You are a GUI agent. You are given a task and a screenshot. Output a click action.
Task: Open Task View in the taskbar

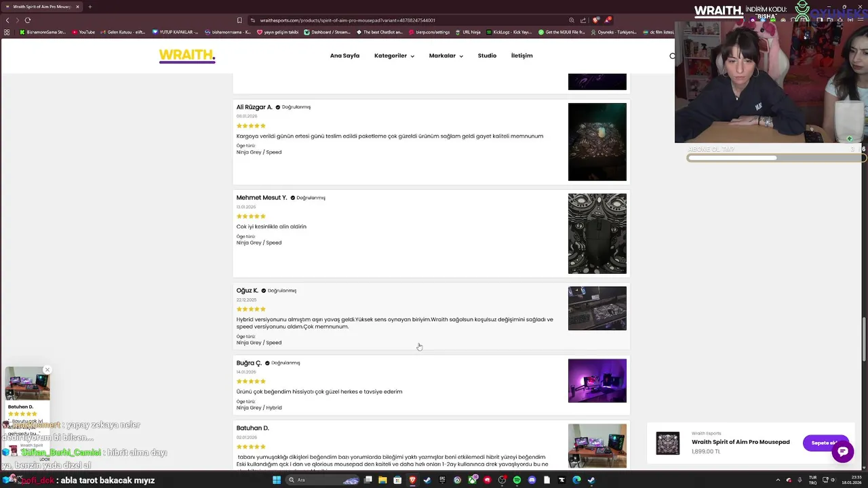[x=368, y=480]
